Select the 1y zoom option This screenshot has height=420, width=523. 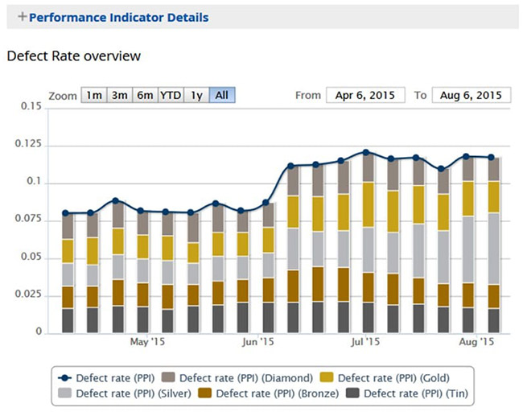(196, 95)
